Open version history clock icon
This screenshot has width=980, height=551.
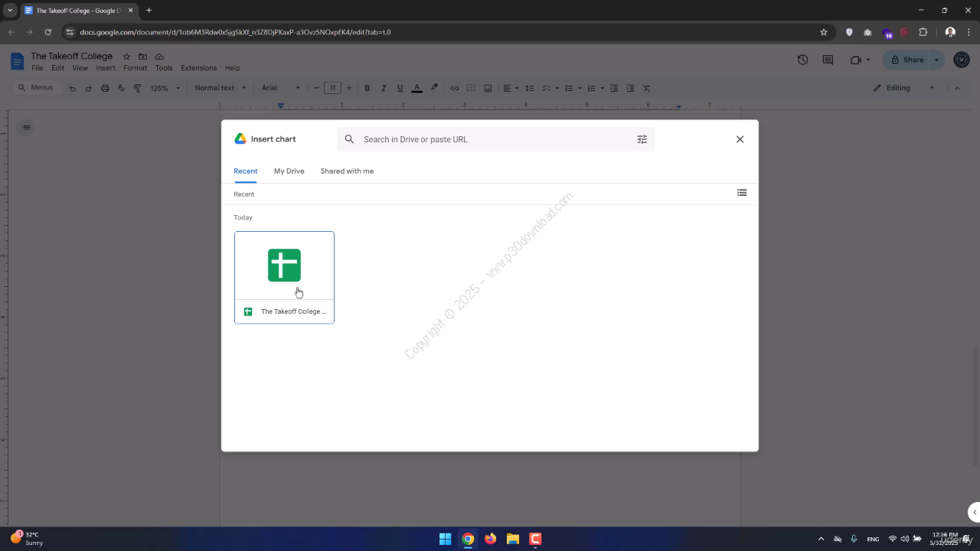pos(802,60)
